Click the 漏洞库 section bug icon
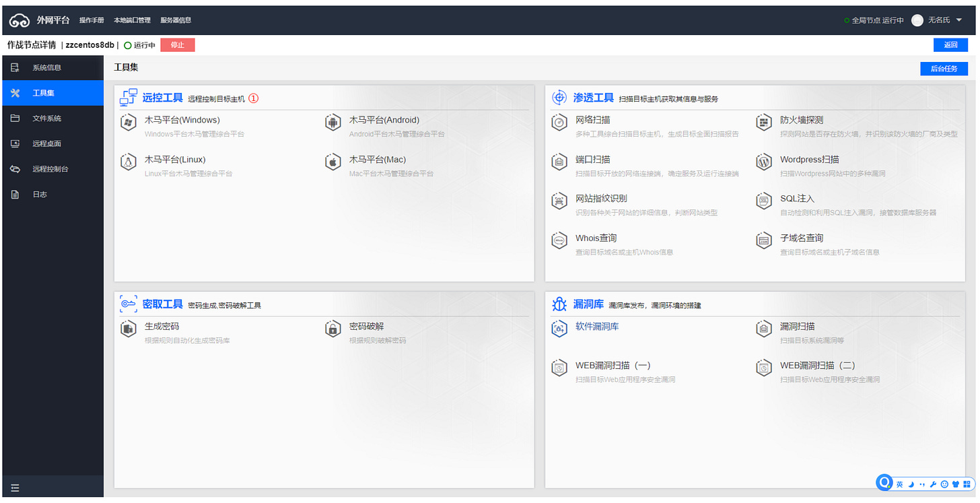This screenshot has width=980, height=503. coord(559,304)
